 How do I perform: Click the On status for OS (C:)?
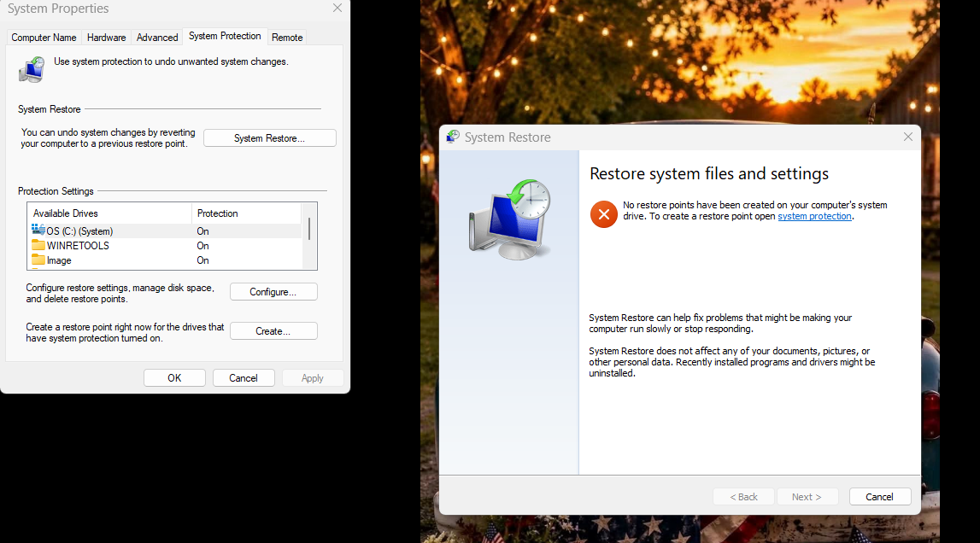point(203,231)
